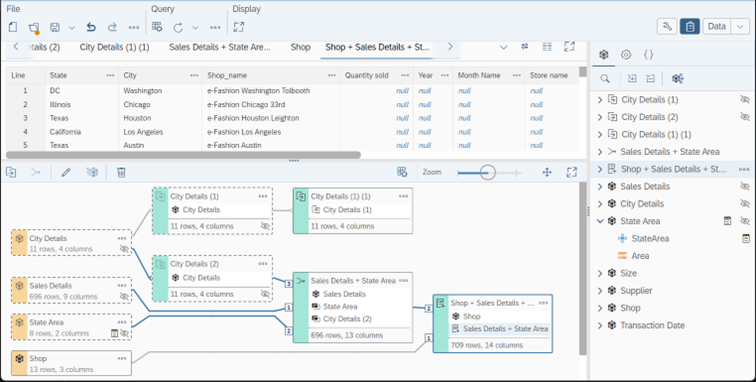Toggle eye icon for City Details (2) in tree

[x=745, y=117]
